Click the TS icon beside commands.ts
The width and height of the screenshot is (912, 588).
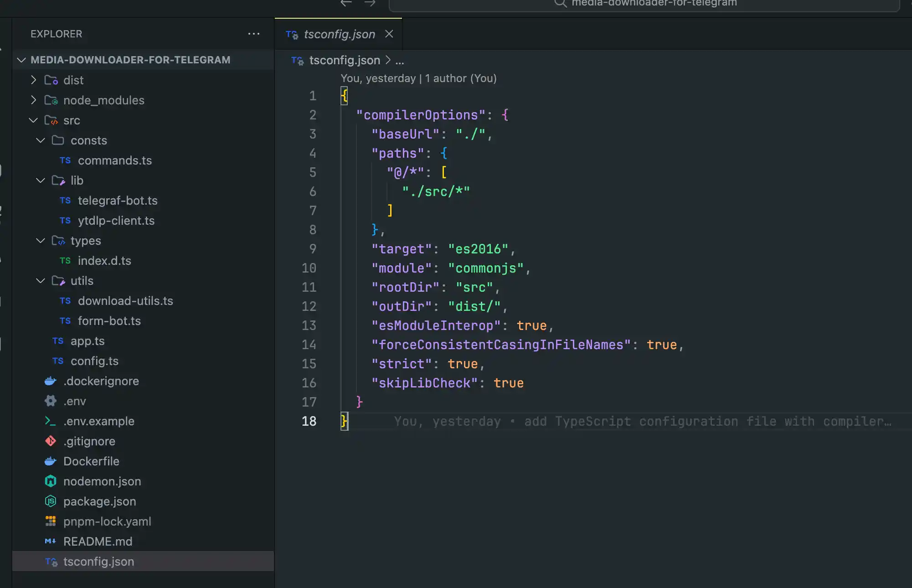pyautogui.click(x=65, y=160)
